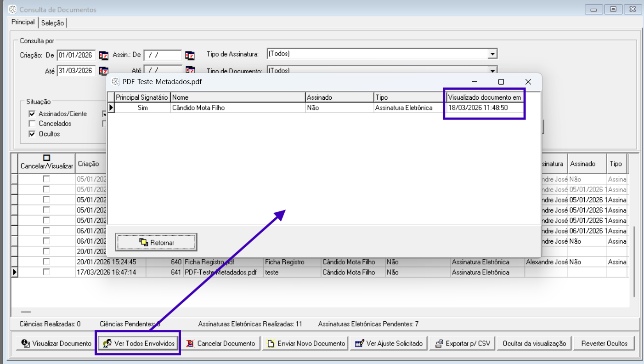Select the Principal tab
Viewport: 644px width, 364px height.
tap(23, 22)
